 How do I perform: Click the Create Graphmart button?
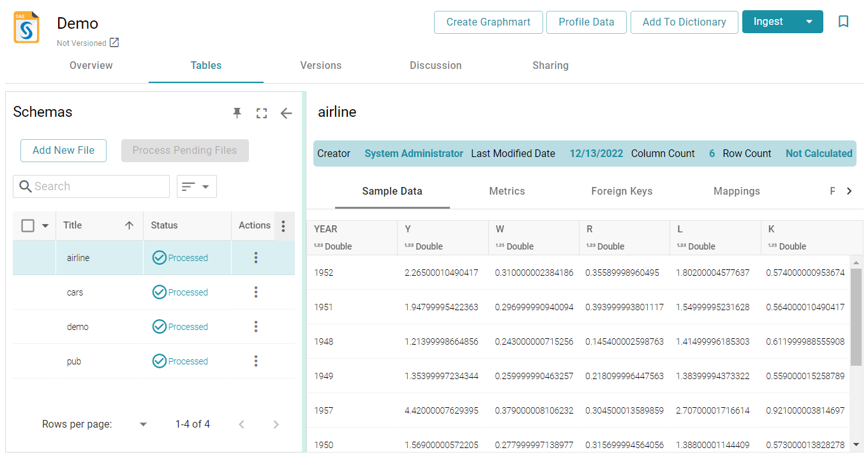pos(488,22)
